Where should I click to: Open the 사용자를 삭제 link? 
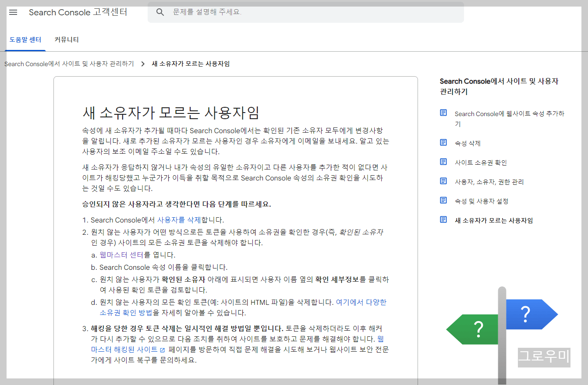coord(179,220)
